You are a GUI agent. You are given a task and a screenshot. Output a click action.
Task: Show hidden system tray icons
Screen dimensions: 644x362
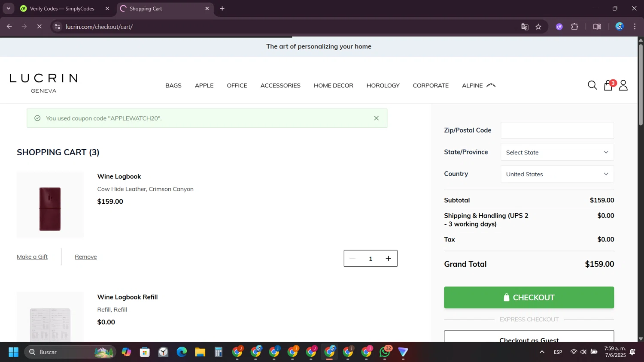tap(542, 352)
